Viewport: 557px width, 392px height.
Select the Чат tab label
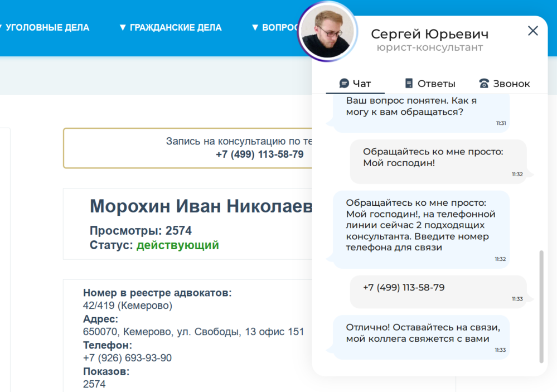click(x=362, y=84)
